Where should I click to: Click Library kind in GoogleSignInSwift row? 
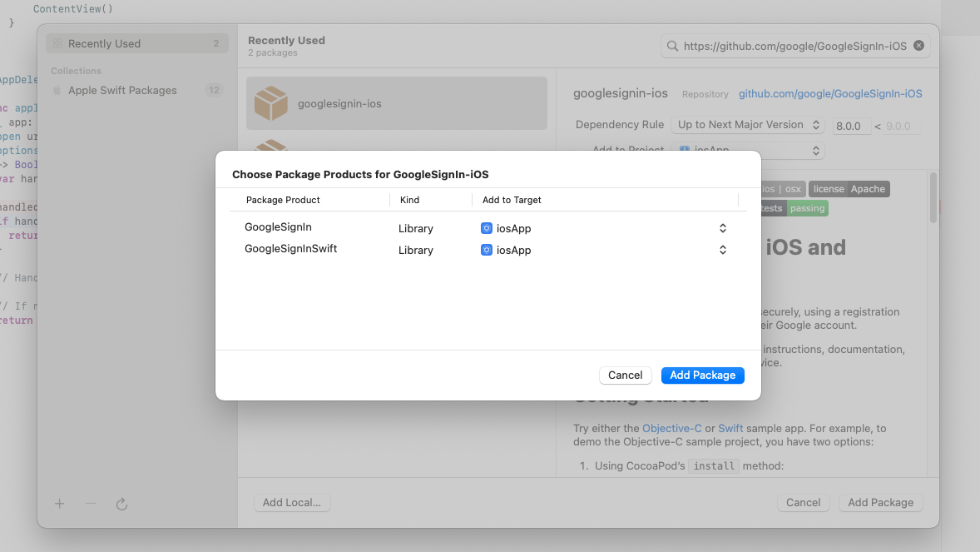416,250
